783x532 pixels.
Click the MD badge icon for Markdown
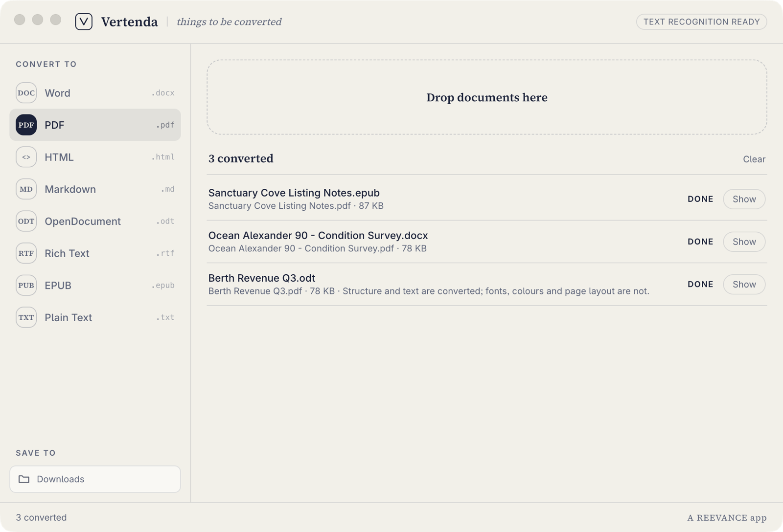tap(26, 189)
